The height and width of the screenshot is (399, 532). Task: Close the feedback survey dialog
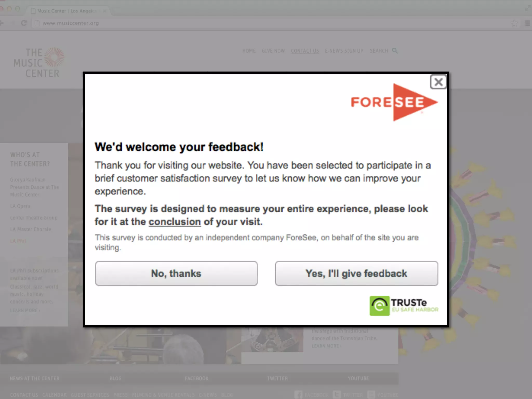point(438,82)
